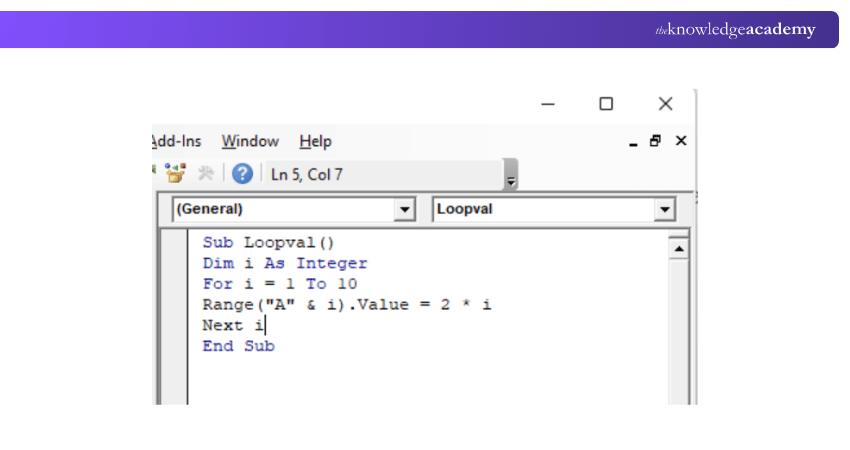The image size is (850, 450).
Task: Click the code scrollbar up arrow
Action: [x=679, y=249]
